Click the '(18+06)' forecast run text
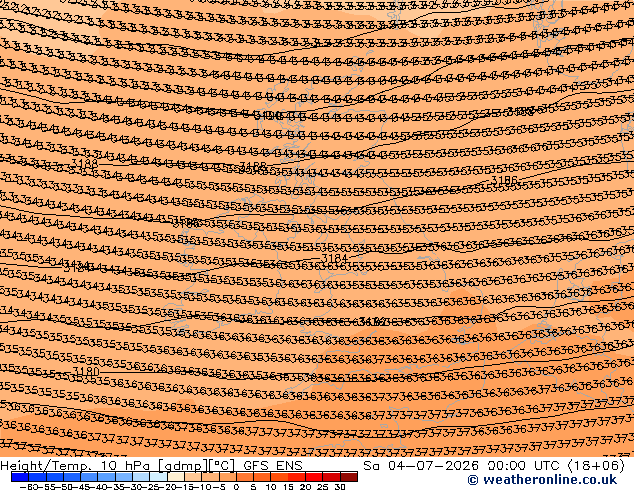Viewport: 634px width, 490px height. [596, 466]
